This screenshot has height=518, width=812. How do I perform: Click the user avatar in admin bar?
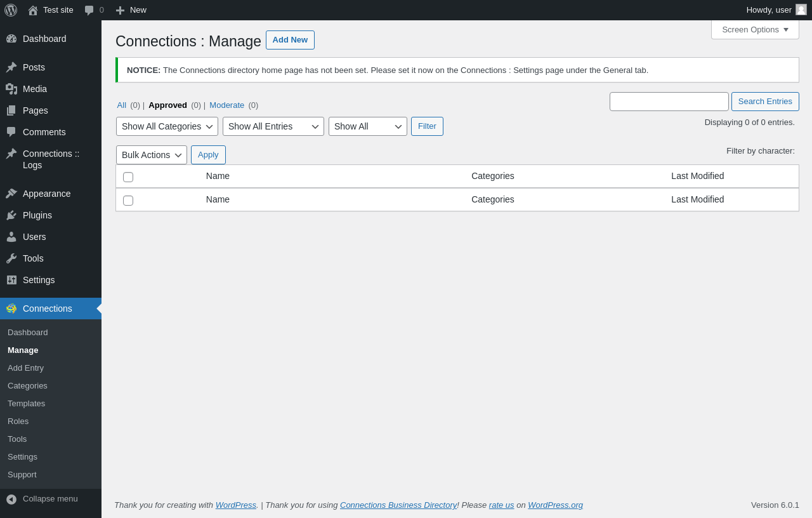tap(801, 10)
